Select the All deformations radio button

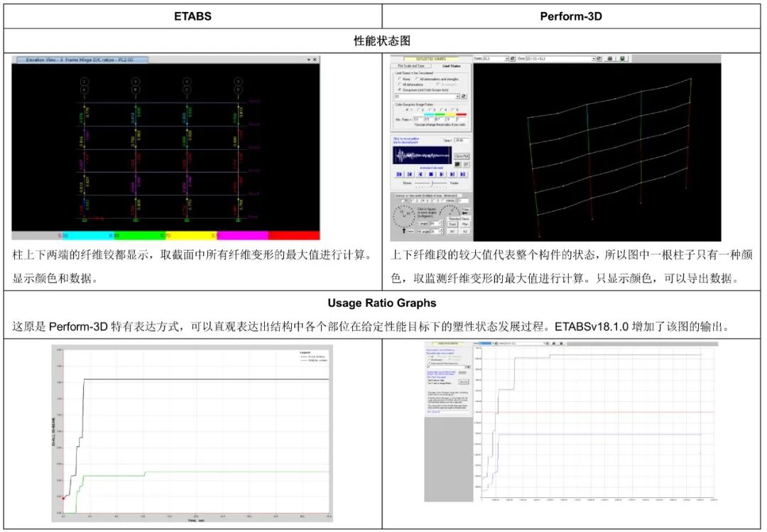pos(398,85)
